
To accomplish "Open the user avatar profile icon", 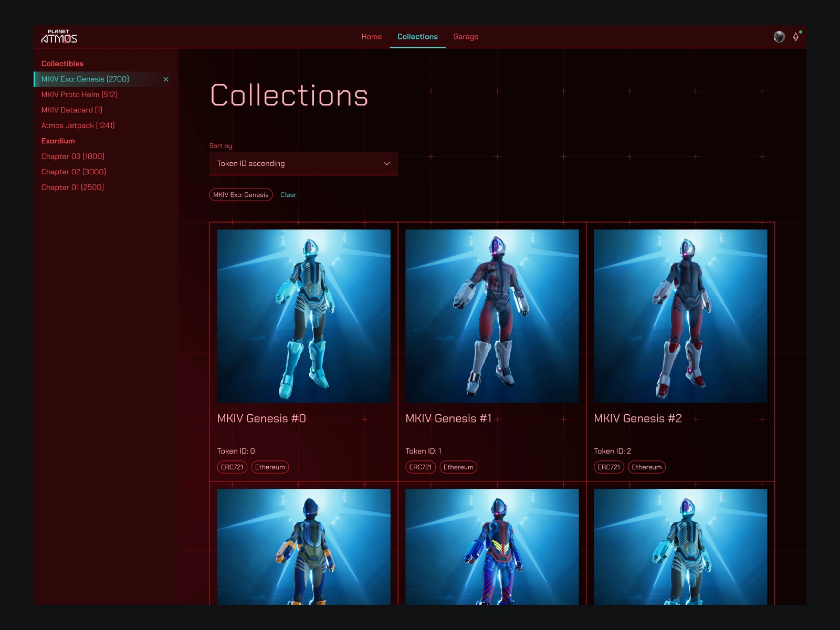I will pos(779,37).
